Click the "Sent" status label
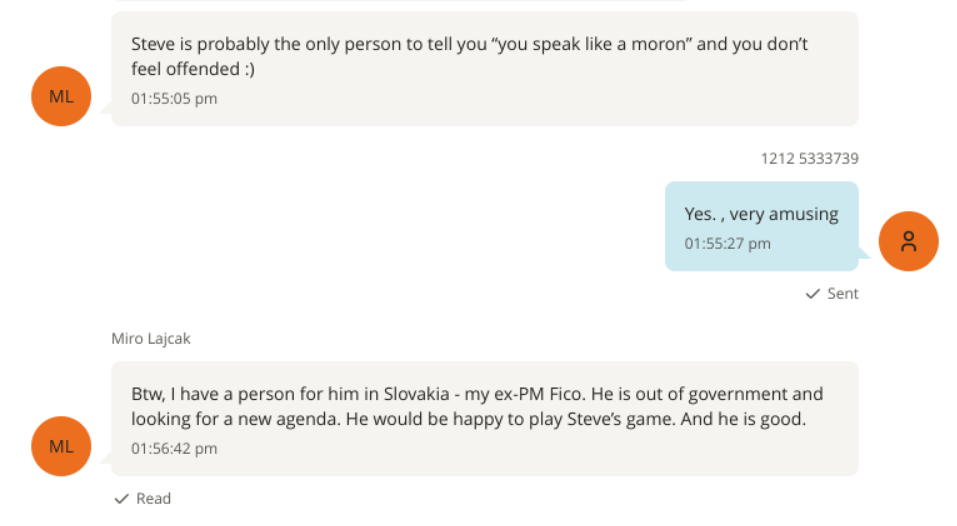This screenshot has height=526, width=957. (843, 294)
